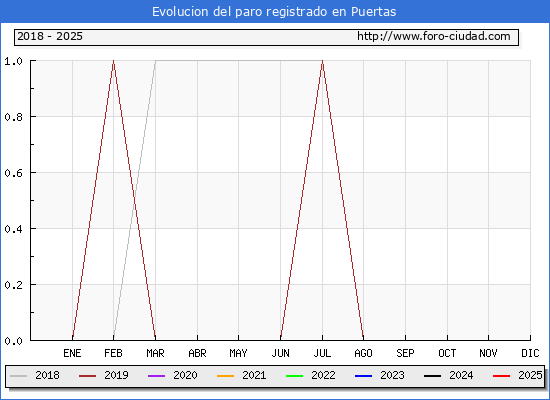550x400 pixels.
Task: Click the '2018' legend label
Action: (x=47, y=375)
